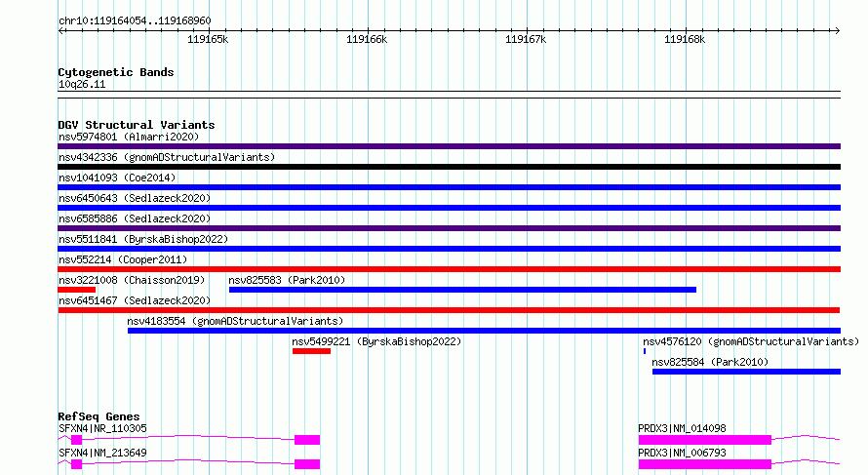Click the nsv5499221 (ByrskaBishop2022) red bar
Viewport: 868px width, 475px height.
(311, 351)
